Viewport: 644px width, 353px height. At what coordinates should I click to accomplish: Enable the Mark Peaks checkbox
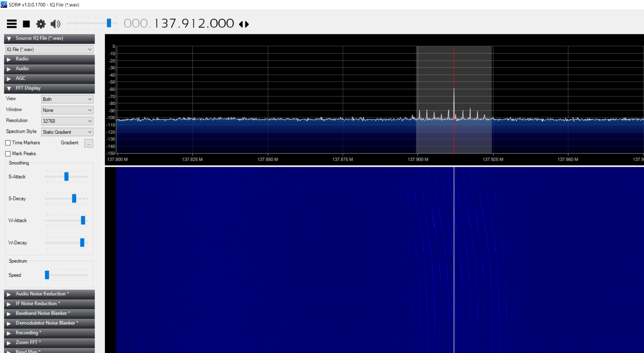click(x=8, y=154)
